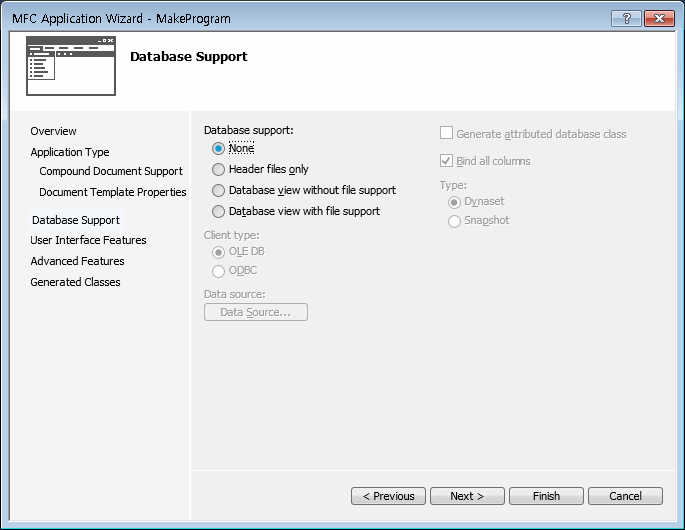Close the MFC Application Wizard window
The image size is (685, 530).
659,18
